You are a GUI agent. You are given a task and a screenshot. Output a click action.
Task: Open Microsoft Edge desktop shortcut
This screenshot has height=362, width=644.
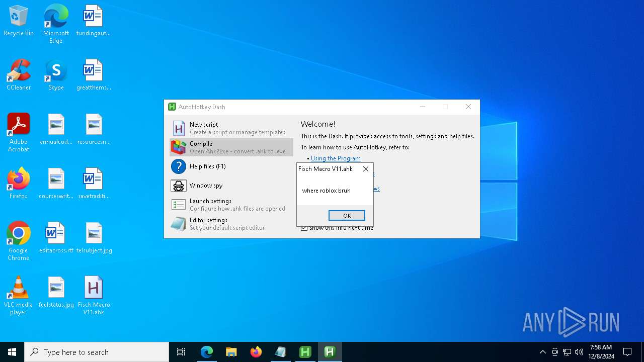tap(56, 23)
